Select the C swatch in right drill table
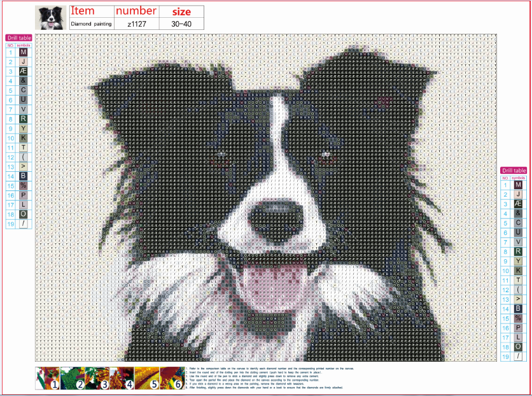 [x=518, y=223]
